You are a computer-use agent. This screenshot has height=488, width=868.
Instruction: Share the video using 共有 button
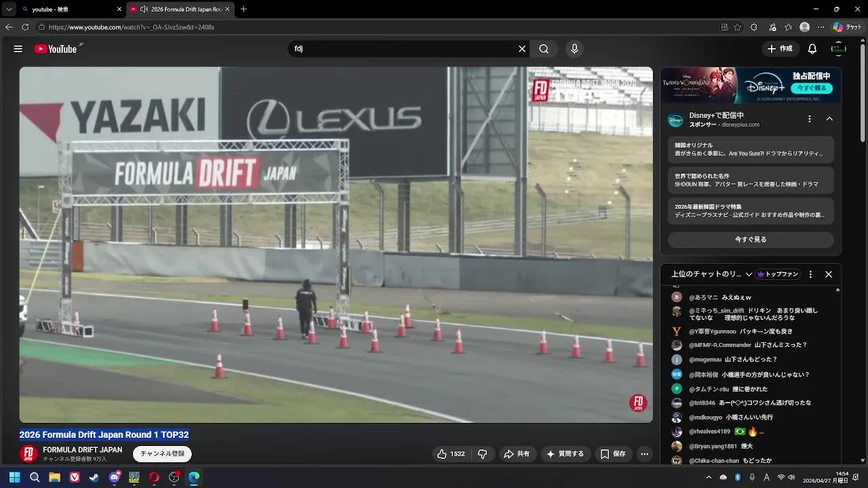[517, 454]
